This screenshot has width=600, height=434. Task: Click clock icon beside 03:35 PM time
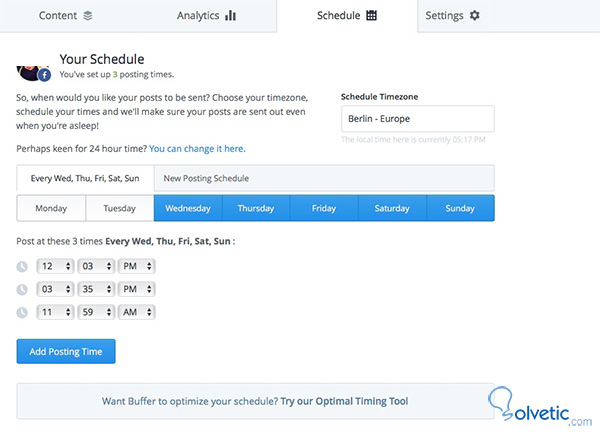pos(23,289)
